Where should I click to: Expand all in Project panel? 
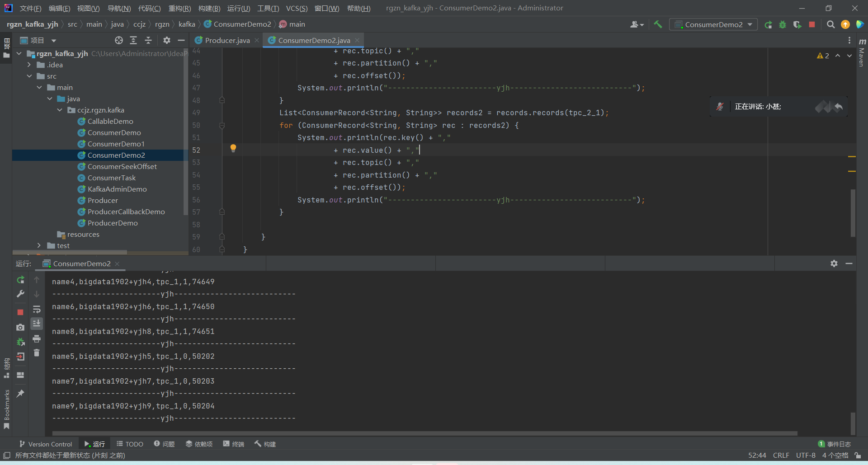[x=133, y=40]
